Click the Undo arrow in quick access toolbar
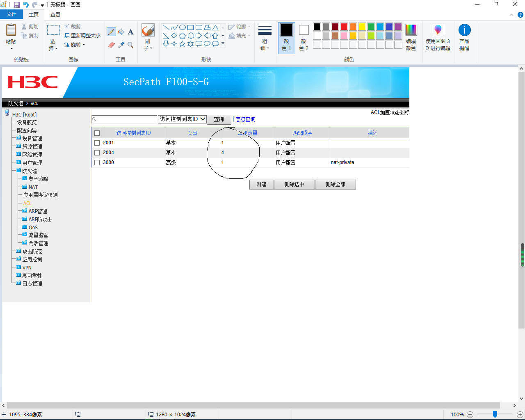The height and width of the screenshot is (420, 525). (26, 5)
